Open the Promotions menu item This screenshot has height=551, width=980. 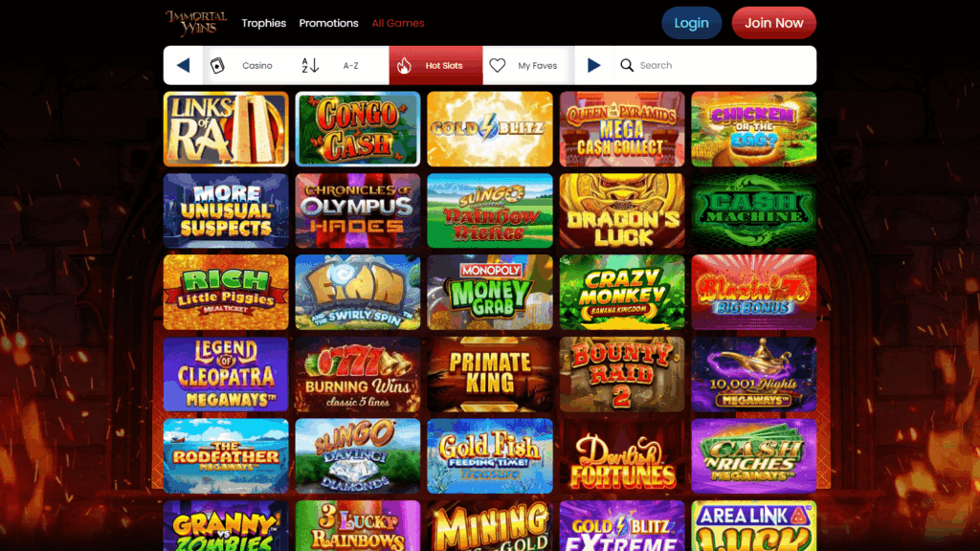329,23
